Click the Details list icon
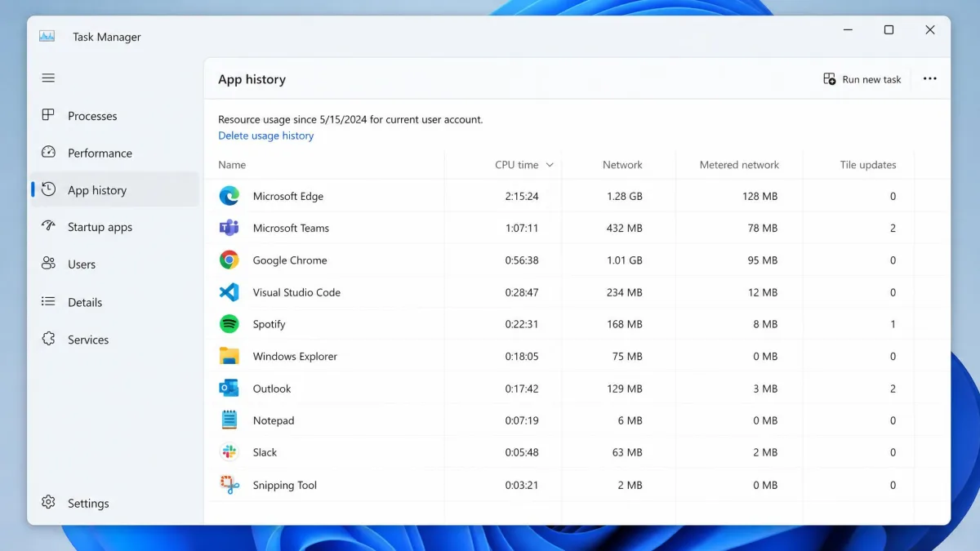Viewport: 980px width, 551px height. click(48, 301)
